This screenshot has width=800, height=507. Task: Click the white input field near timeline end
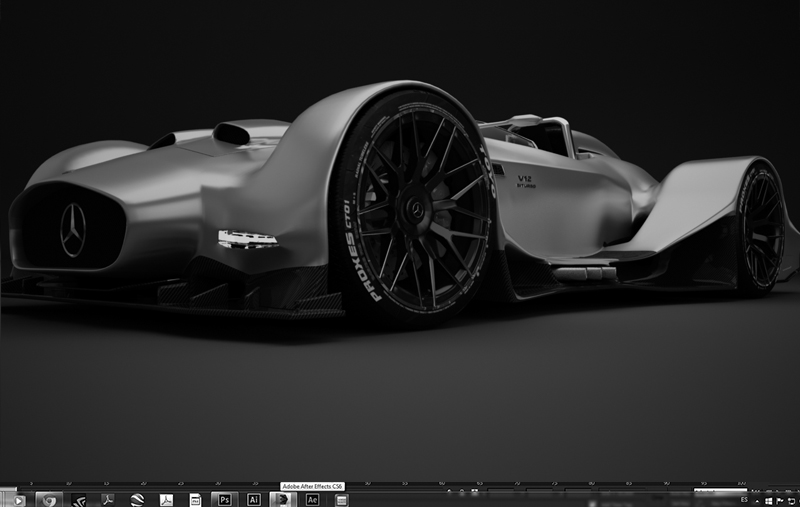coord(720,491)
